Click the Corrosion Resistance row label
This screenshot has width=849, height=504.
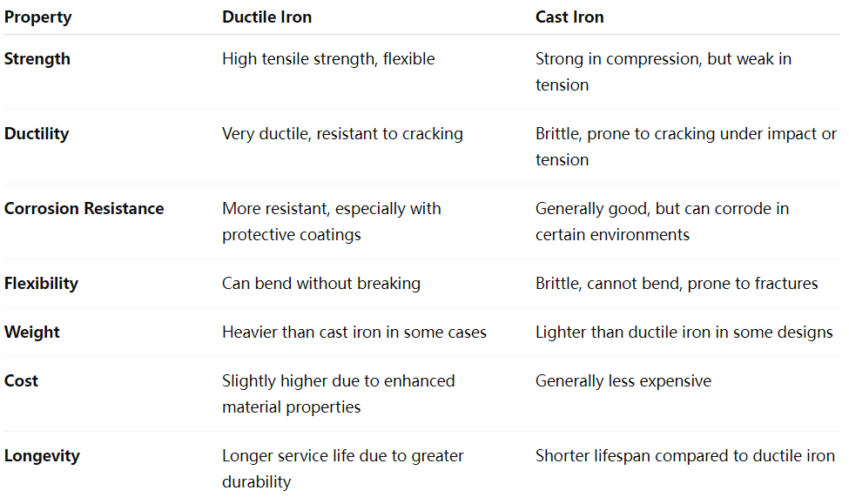click(84, 209)
